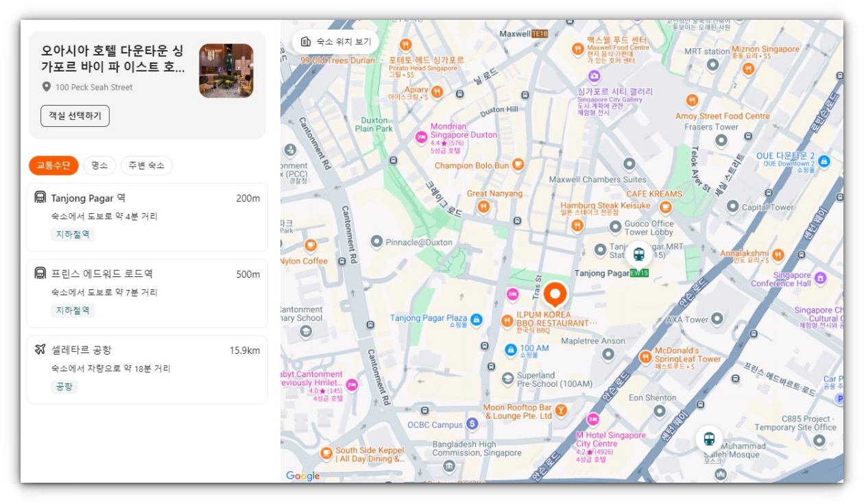Click the Bangladesh High Commission marker
The height and width of the screenshot is (504, 864).
tap(449, 466)
